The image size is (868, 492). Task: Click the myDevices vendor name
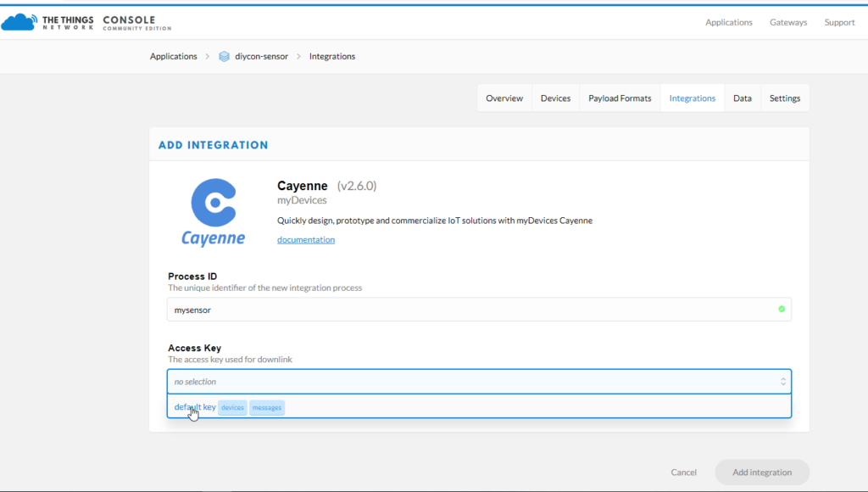pyautogui.click(x=302, y=200)
